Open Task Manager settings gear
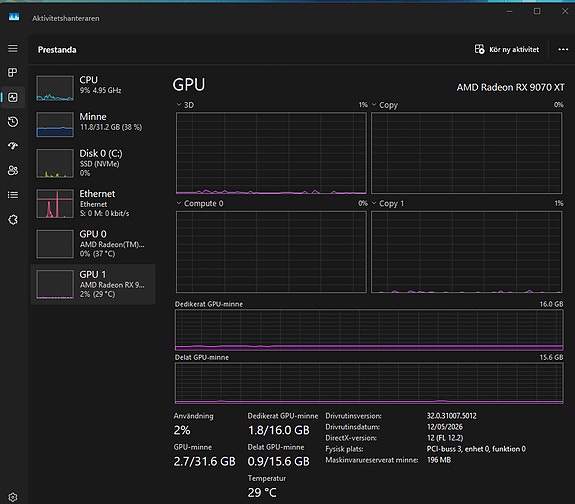This screenshot has width=575, height=504. click(13, 497)
